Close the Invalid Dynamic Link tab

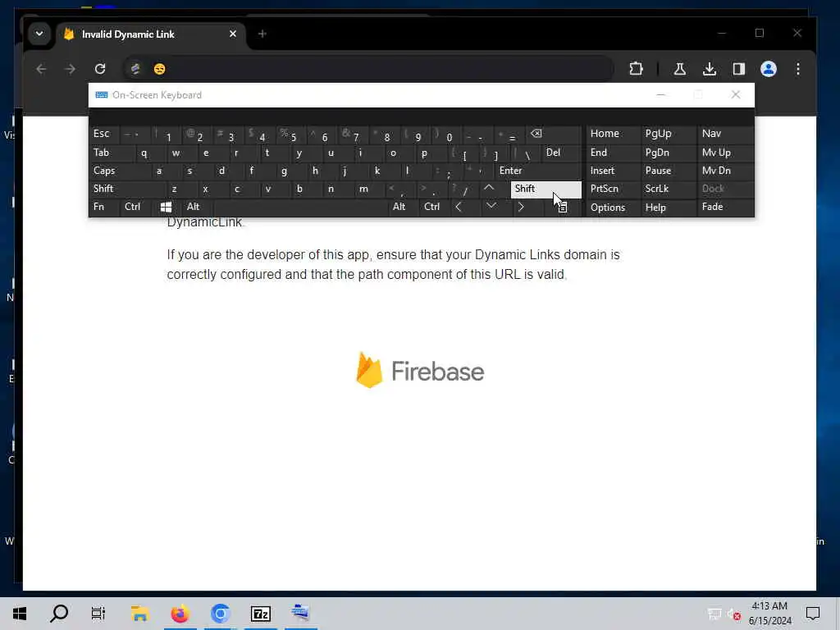coord(232,34)
